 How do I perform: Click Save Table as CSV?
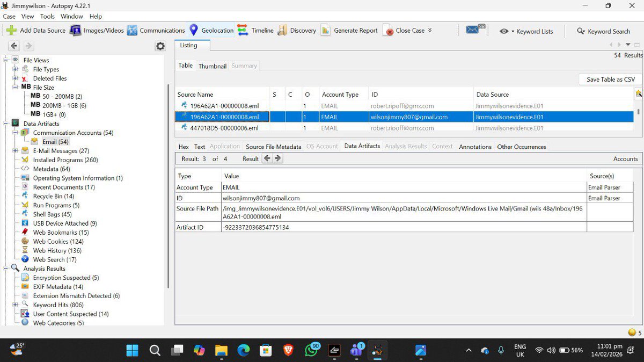point(611,79)
